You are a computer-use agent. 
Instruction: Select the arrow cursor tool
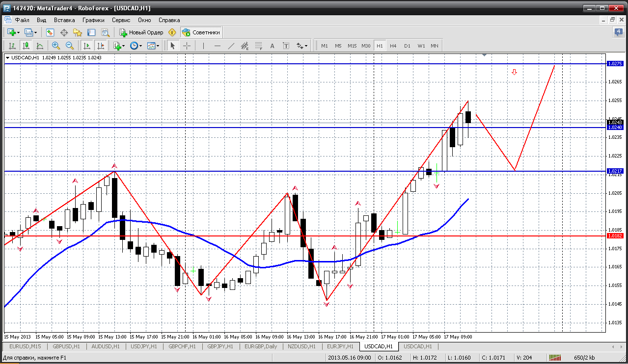[172, 46]
